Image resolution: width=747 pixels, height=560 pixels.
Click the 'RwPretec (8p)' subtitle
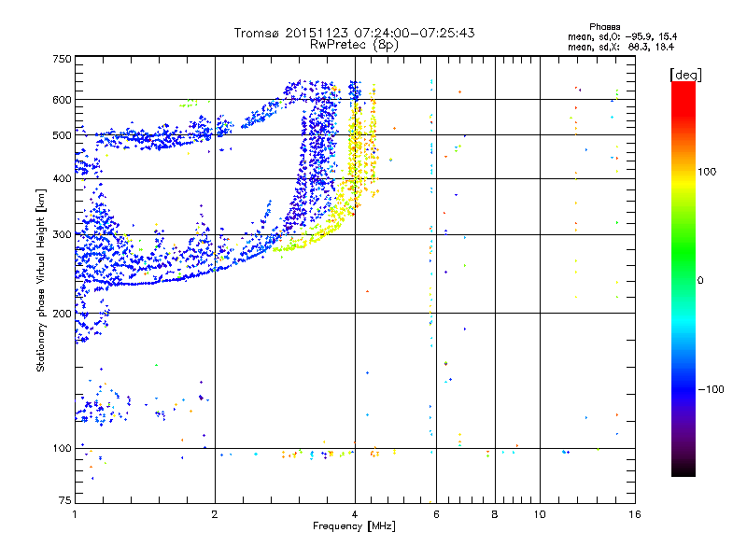click(x=354, y=45)
